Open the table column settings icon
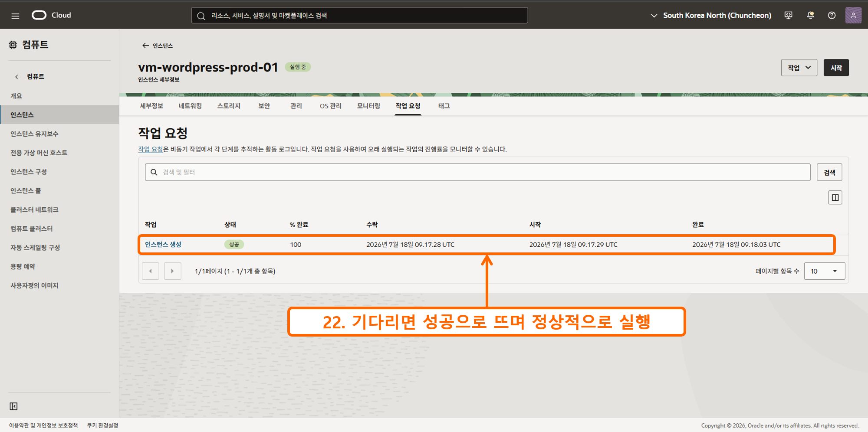 coord(835,198)
